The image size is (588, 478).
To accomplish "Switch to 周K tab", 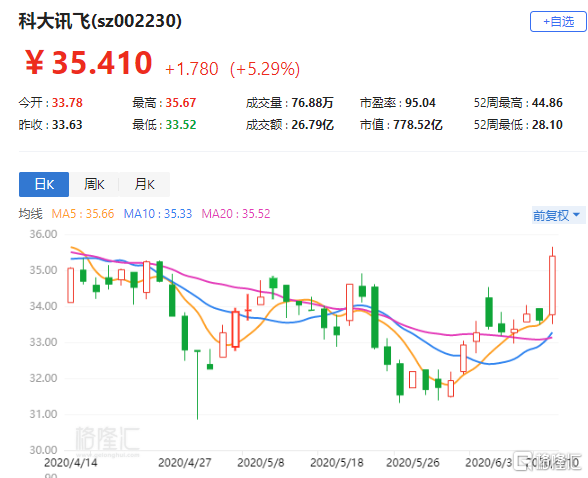I will pyautogui.click(x=94, y=184).
